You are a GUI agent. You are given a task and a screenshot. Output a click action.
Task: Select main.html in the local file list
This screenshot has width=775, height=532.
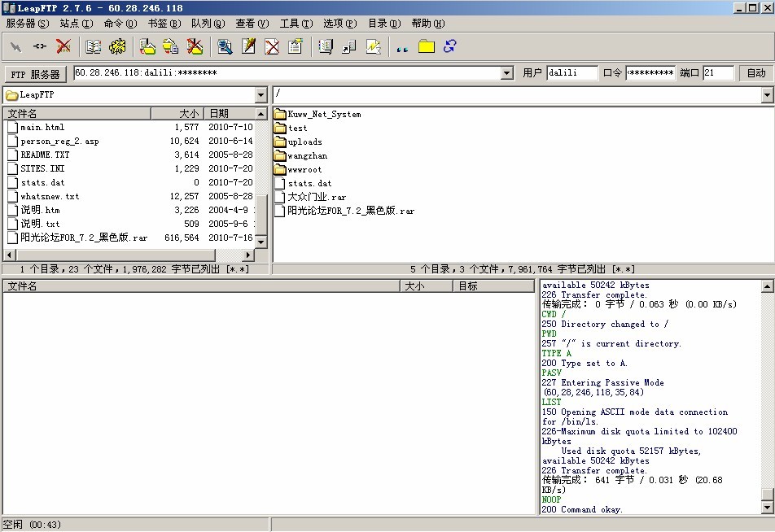[42, 127]
